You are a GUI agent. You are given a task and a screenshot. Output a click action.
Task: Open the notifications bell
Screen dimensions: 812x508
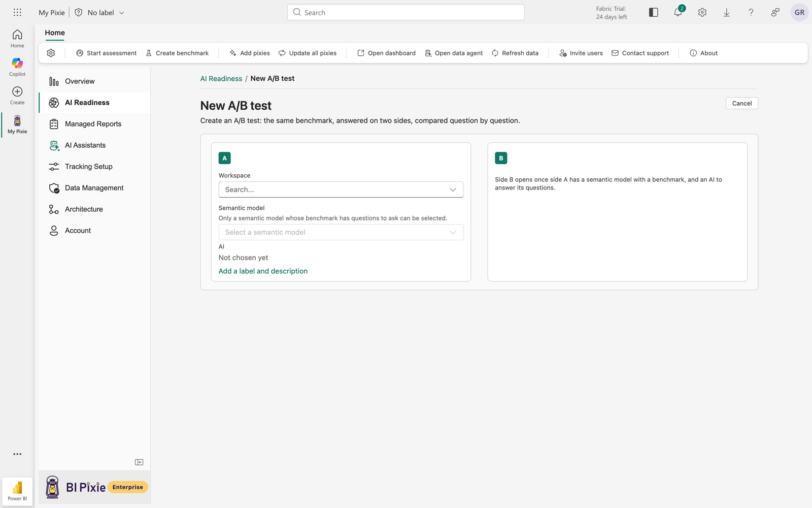click(678, 12)
